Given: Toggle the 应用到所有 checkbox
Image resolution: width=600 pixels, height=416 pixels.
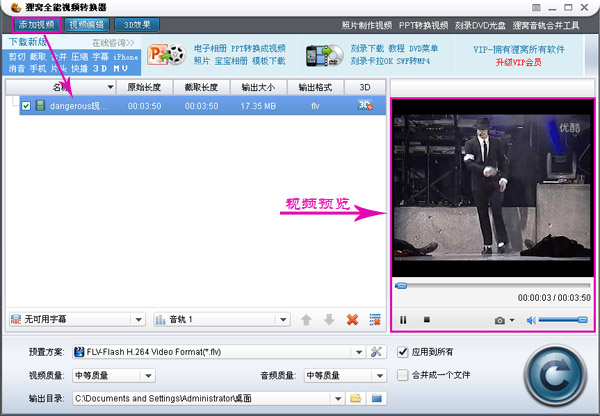Looking at the screenshot, I should 403,352.
